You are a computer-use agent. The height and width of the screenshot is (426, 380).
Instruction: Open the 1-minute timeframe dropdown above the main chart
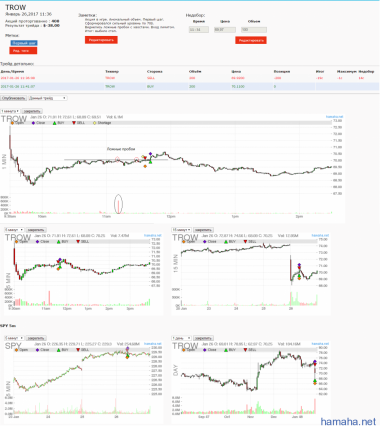(10, 111)
